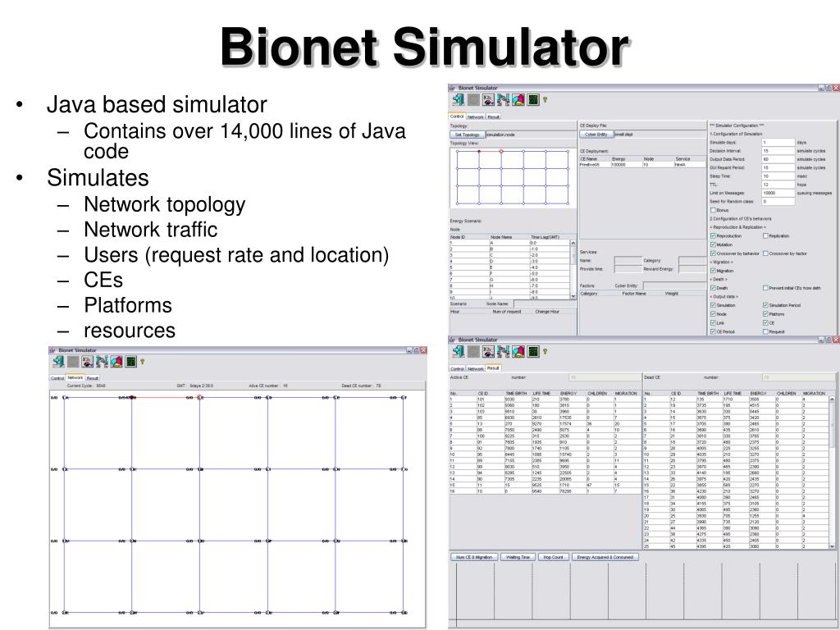Click the Simulate days input field
Screen dimensions: 840x630
pos(778,143)
